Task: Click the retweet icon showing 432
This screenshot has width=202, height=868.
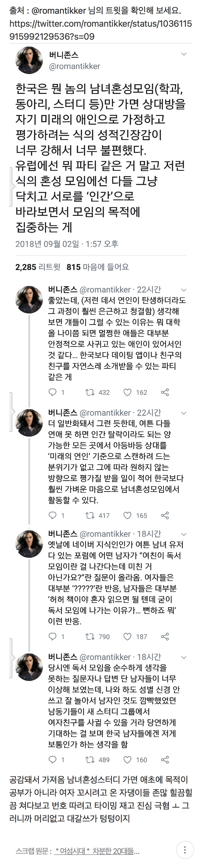Action: [x=91, y=392]
